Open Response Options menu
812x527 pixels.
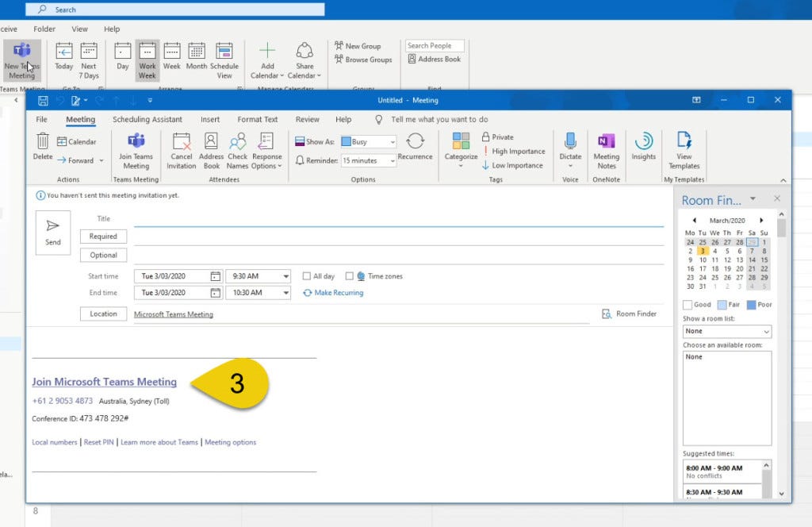[266, 151]
